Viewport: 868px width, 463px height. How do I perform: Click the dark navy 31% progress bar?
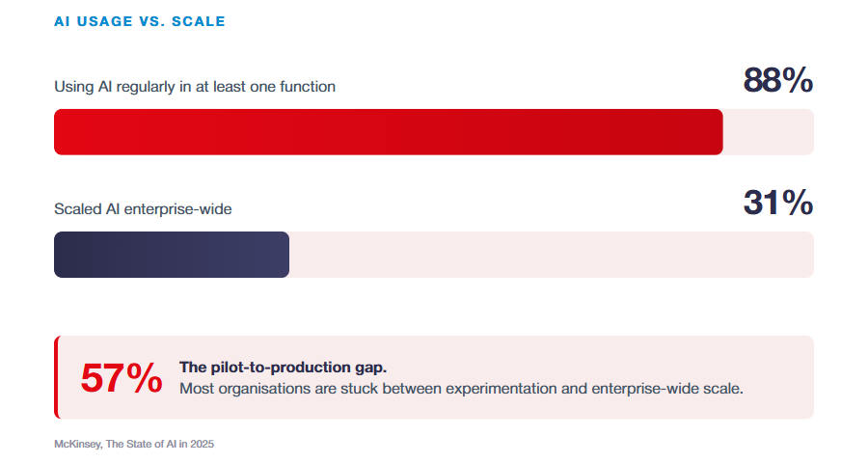coord(172,255)
